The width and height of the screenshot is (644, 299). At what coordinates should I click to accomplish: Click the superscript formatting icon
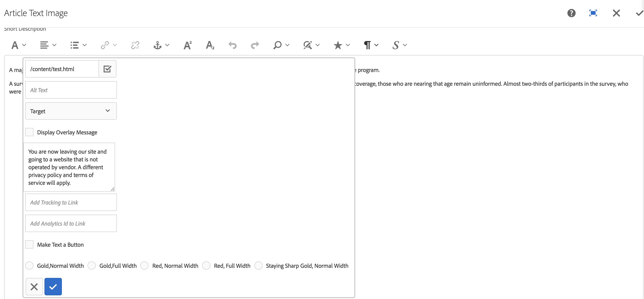pos(187,45)
